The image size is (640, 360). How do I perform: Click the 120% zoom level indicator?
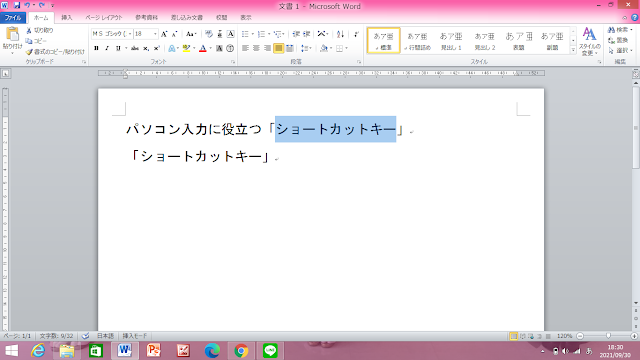point(564,336)
